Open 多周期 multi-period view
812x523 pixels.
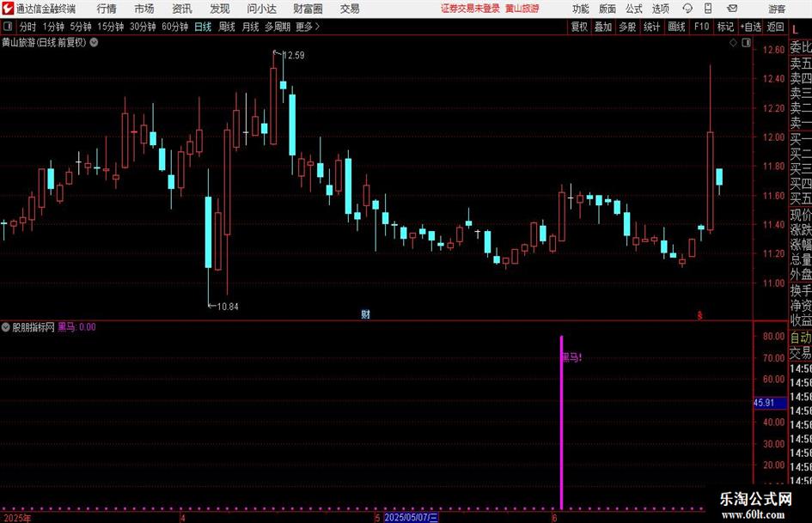pyautogui.click(x=278, y=27)
